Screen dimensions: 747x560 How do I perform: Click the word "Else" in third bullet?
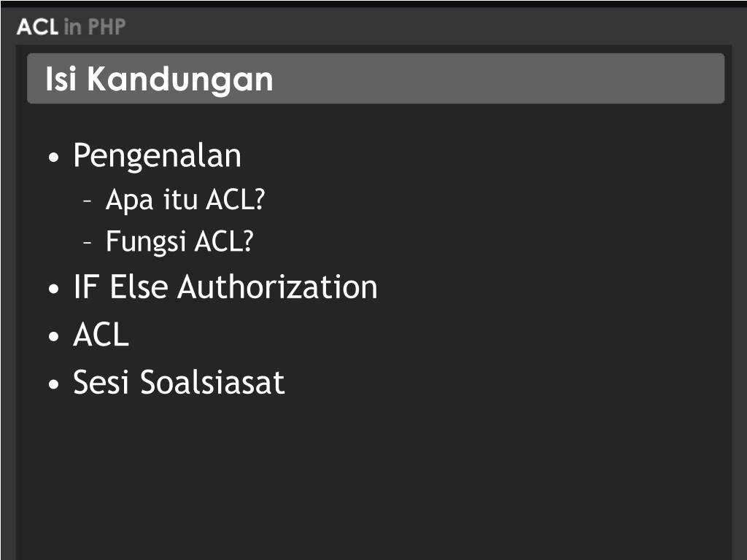click(x=139, y=287)
